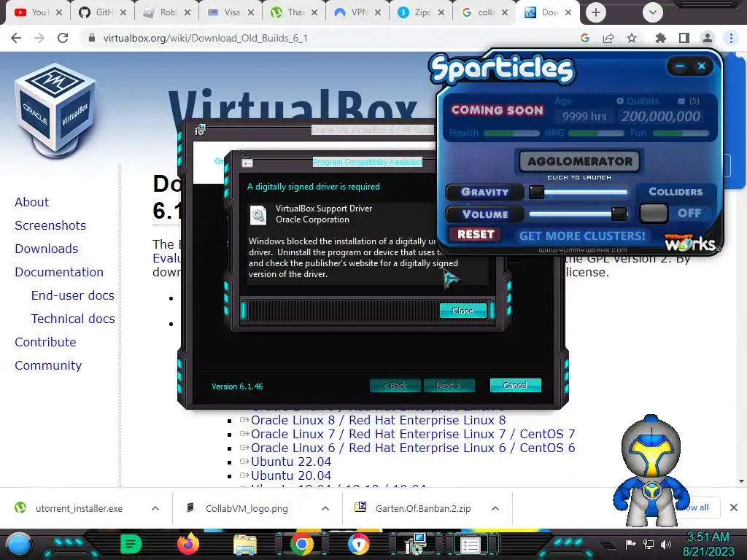Screen dimensions: 747x560
Task: Cancel the VirtualBox 6.1.46 setup
Action: click(515, 385)
